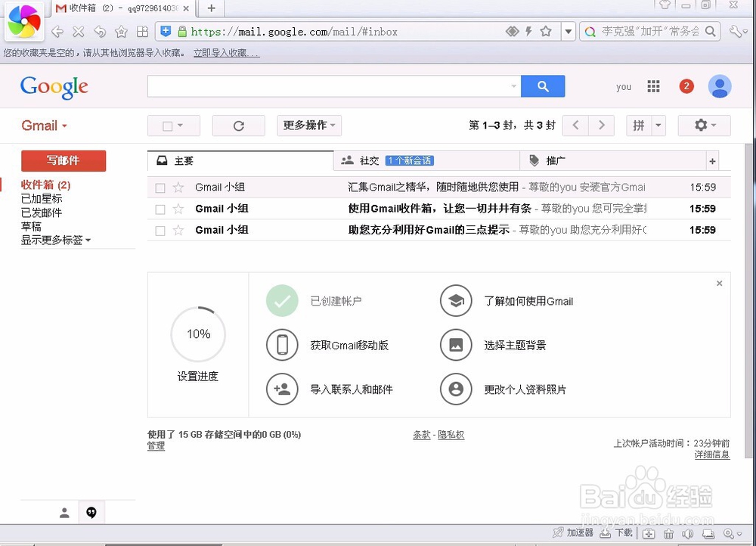Open the address bar history dropdown arrow
The height and width of the screenshot is (546, 756).
tap(569, 32)
